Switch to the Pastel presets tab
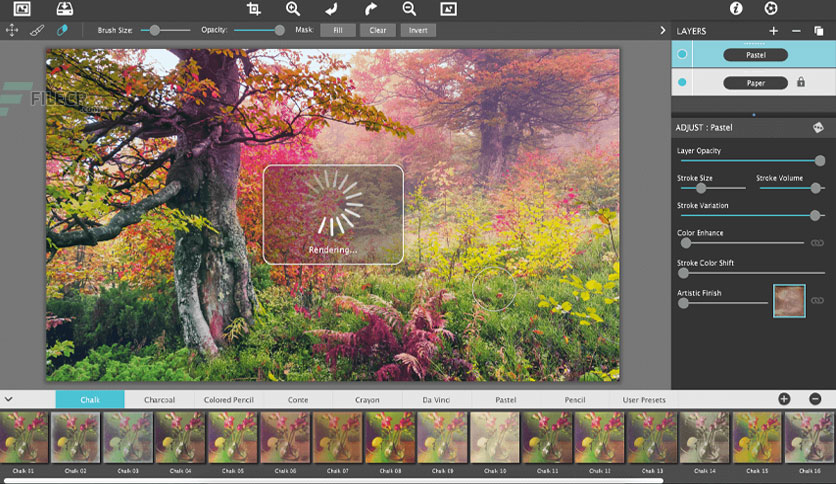This screenshot has width=836, height=484. point(505,399)
